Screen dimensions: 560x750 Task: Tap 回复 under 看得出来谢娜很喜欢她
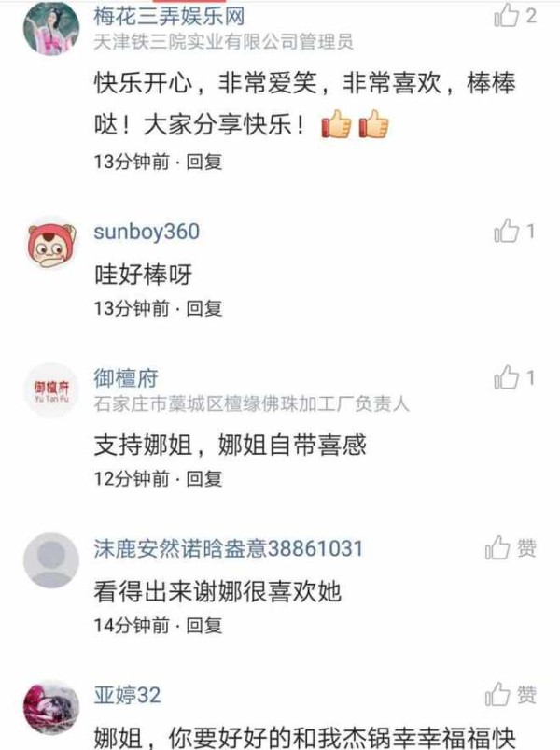204,625
